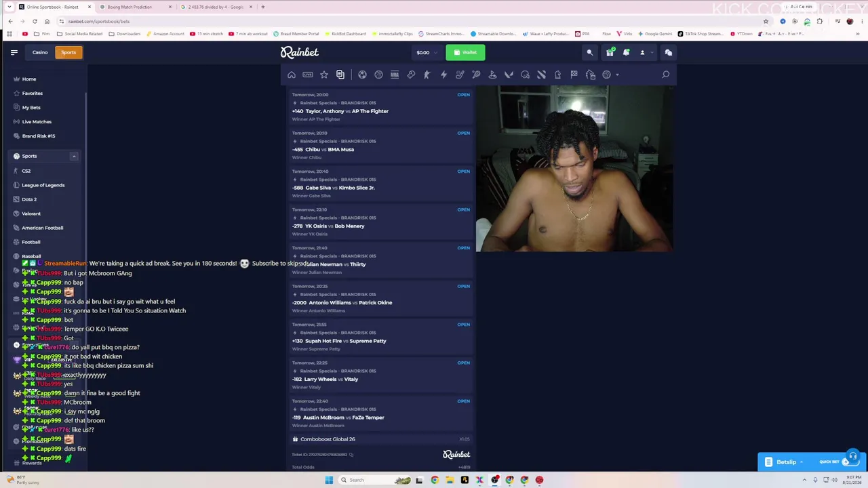Open the browser extensions puzzle icon
Image resolution: width=868 pixels, height=488 pixels.
820,21
